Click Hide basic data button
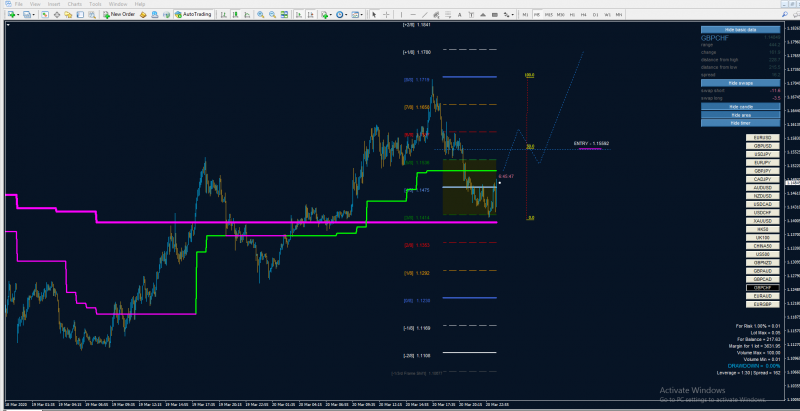The height and width of the screenshot is (411, 800). 740,30
